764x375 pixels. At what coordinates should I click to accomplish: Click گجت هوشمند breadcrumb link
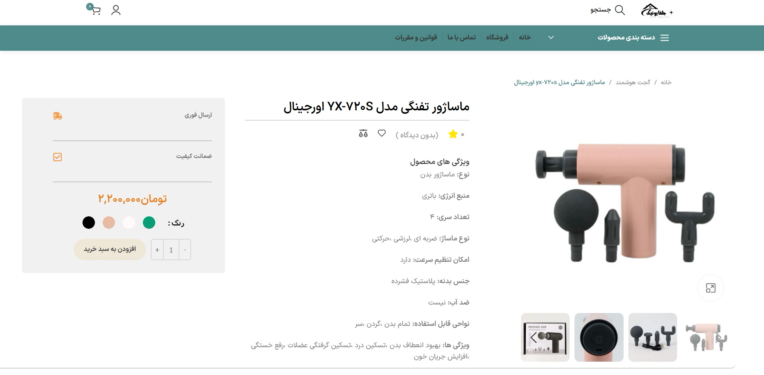pos(632,82)
